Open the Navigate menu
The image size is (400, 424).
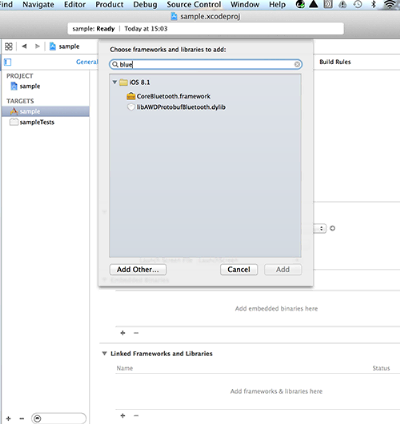pyautogui.click(x=38, y=5)
